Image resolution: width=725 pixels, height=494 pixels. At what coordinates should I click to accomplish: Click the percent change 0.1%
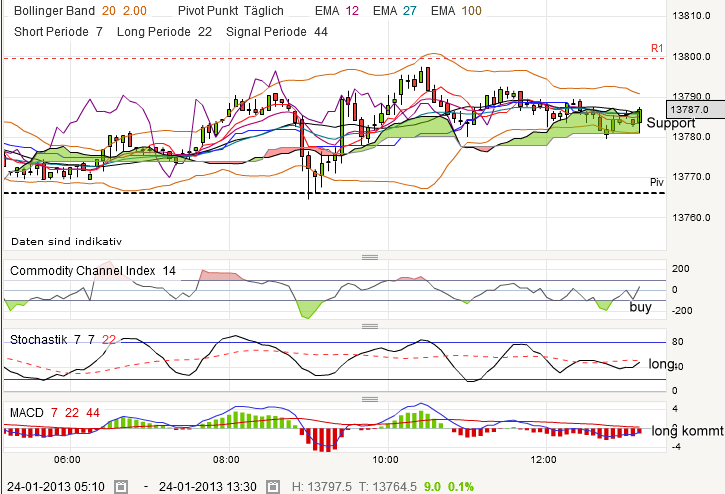point(461,487)
